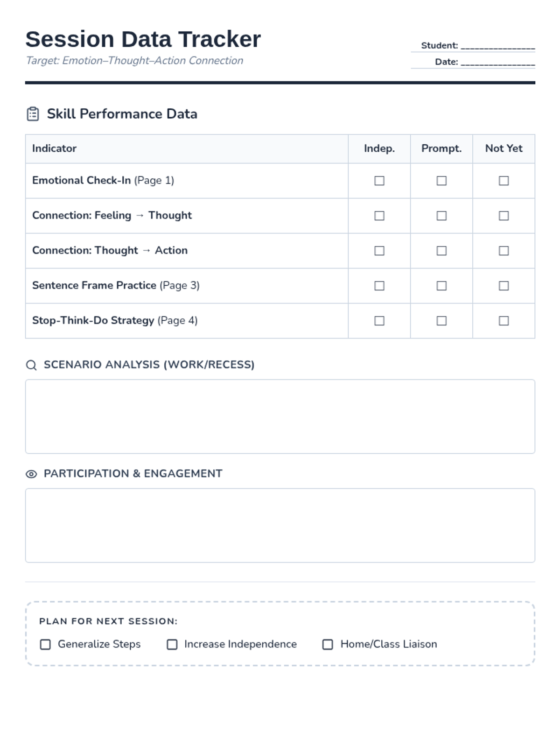Image resolution: width=560 pixels, height=747 pixels.
Task: Mark Stop-Think-Do Strategy as Not Yet
Action: [x=504, y=321]
